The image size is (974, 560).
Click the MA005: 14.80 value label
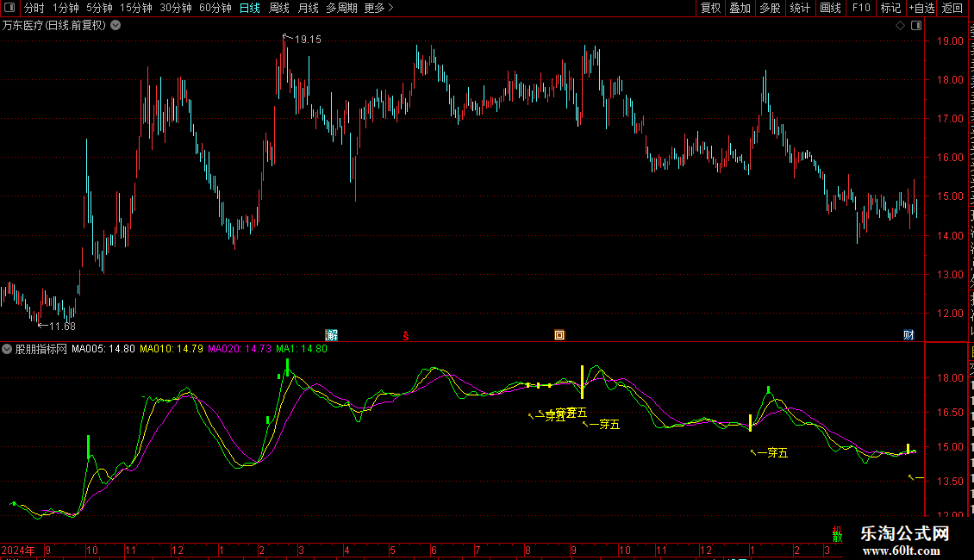[x=103, y=349]
